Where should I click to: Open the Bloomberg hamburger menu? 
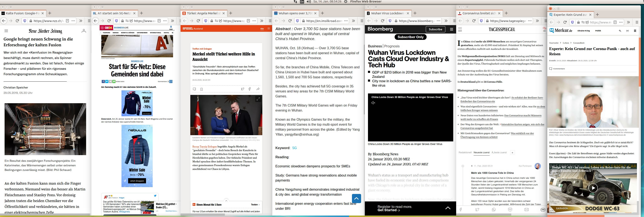[x=452, y=29]
